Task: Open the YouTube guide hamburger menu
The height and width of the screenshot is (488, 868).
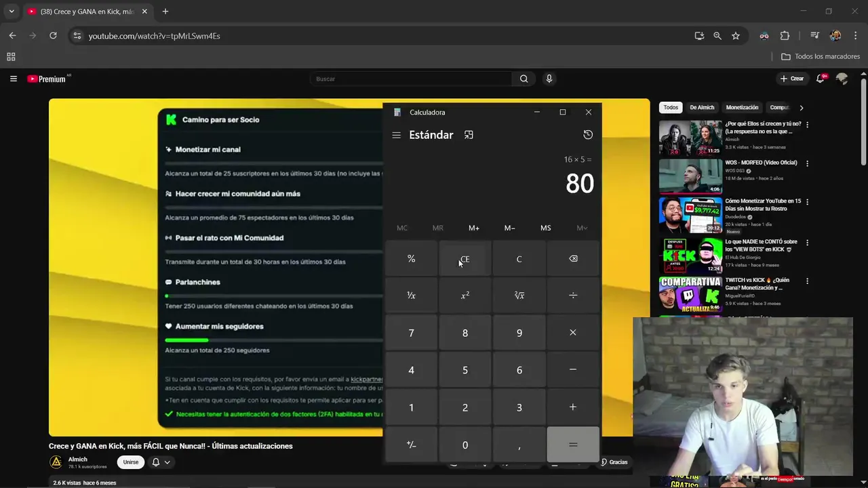Action: point(13,79)
